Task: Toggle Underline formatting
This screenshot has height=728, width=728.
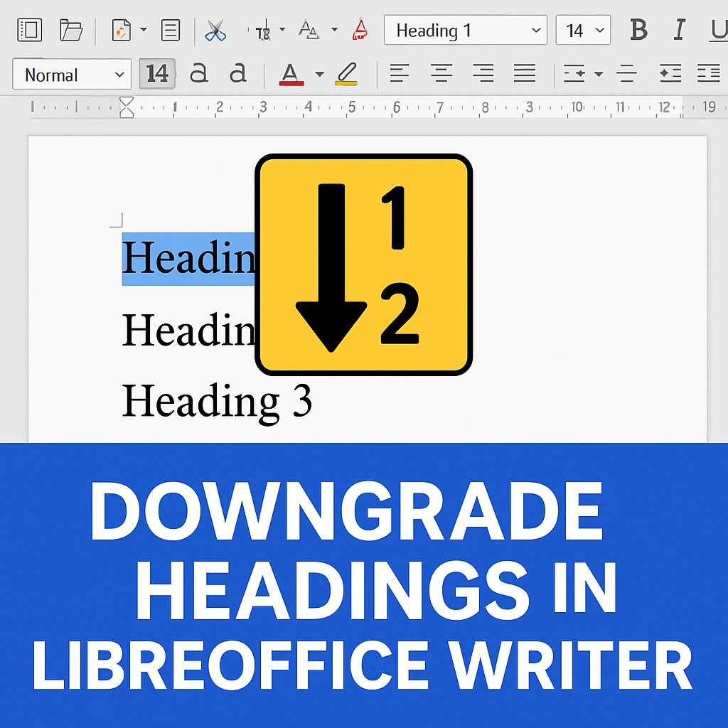Action: pos(718,30)
